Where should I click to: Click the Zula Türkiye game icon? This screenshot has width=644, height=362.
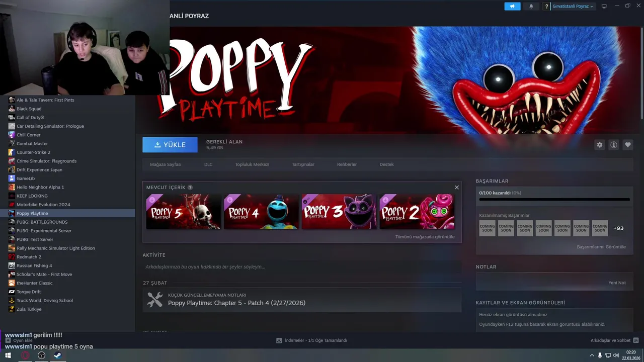pos(12,309)
